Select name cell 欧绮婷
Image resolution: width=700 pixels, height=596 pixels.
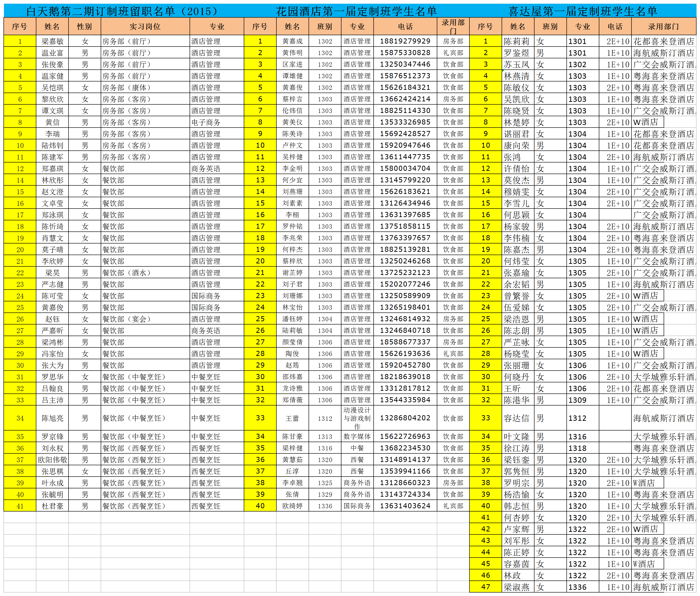click(x=292, y=506)
